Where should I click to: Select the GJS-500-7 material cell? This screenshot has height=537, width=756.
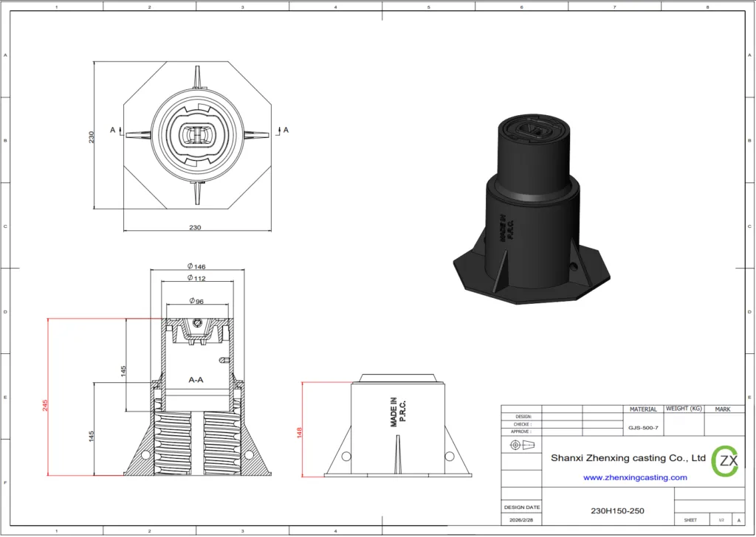click(x=642, y=427)
